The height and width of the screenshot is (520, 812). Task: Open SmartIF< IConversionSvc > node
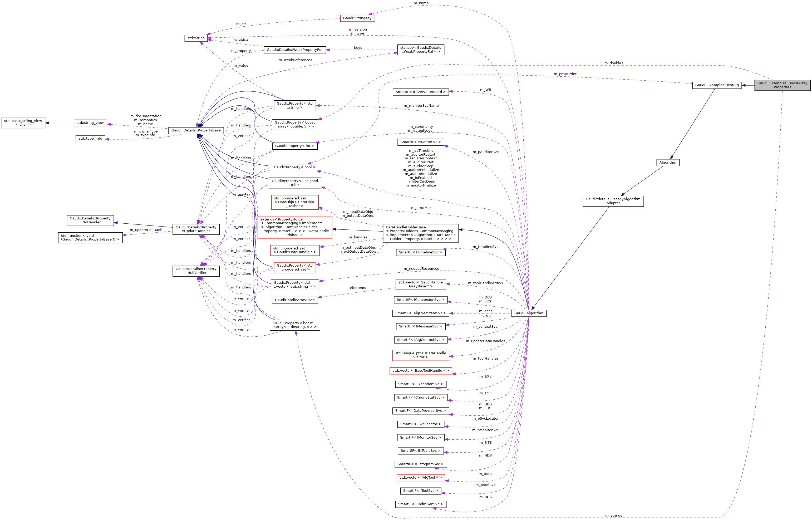421,300
